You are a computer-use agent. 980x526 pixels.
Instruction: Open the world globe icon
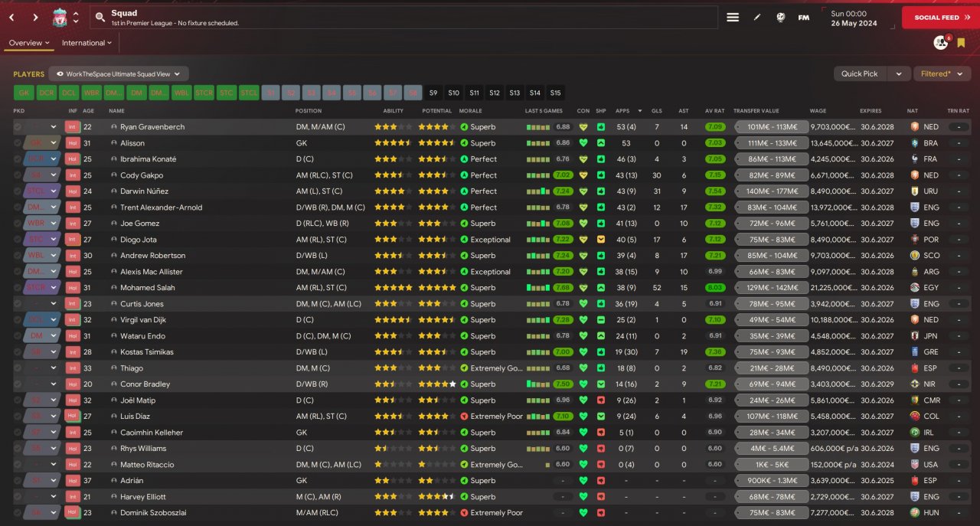pyautogui.click(x=780, y=17)
